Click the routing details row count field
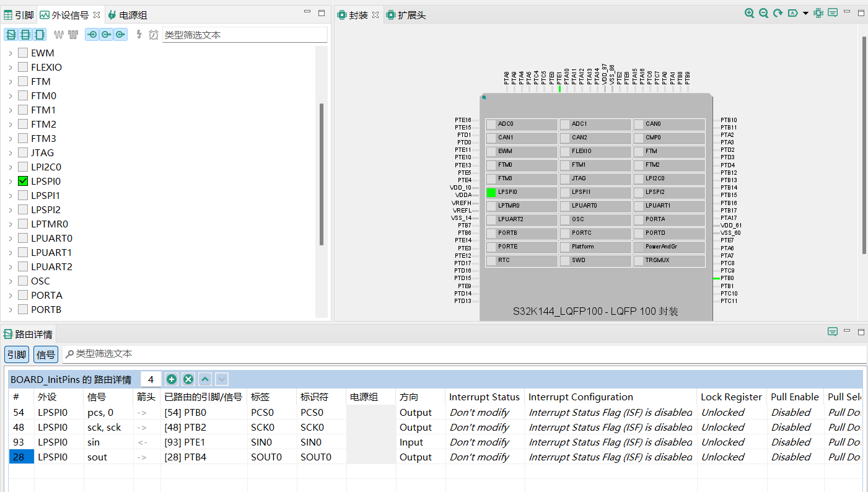868x492 pixels. (x=151, y=379)
